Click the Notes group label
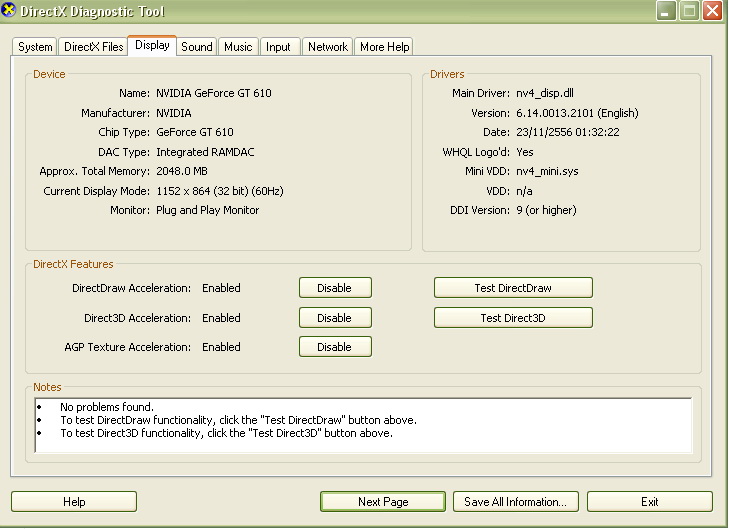The width and height of the screenshot is (729, 529). [x=47, y=387]
